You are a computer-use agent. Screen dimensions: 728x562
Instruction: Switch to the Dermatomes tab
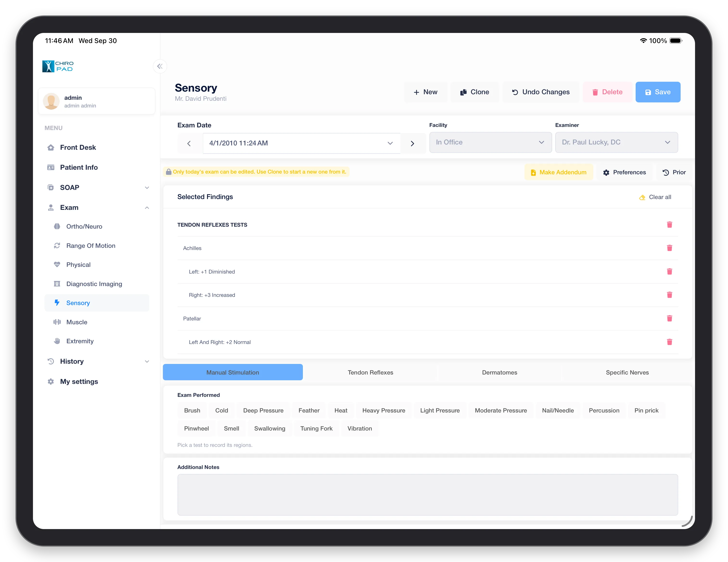click(499, 372)
